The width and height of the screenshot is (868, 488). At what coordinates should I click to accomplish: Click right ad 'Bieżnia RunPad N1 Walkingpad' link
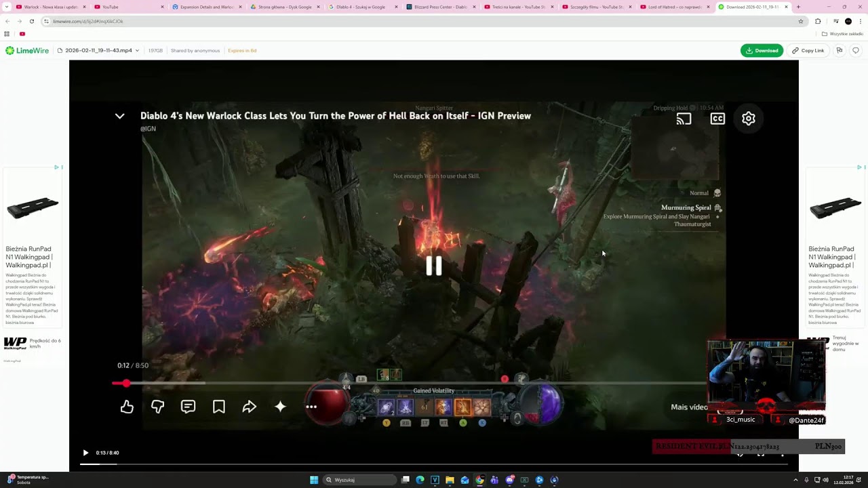832,257
